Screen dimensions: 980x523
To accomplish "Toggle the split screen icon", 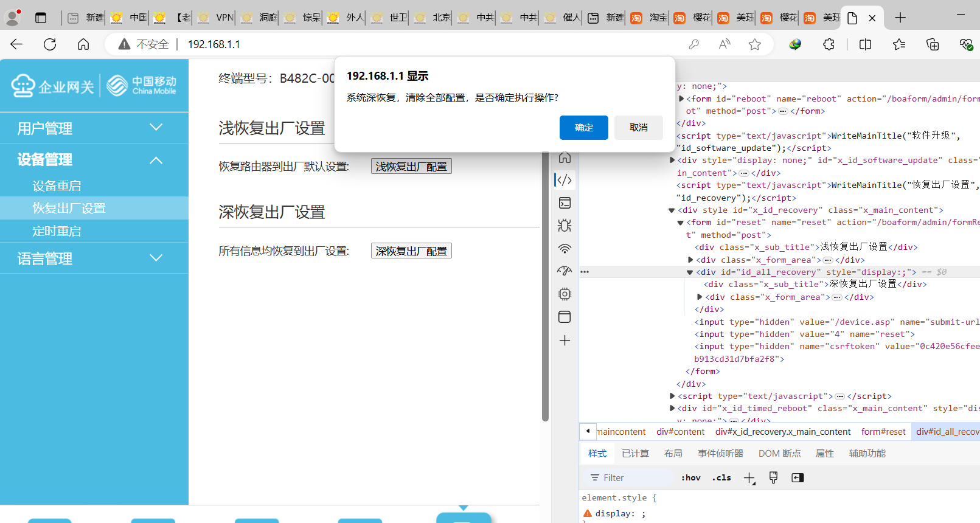I will [x=865, y=44].
